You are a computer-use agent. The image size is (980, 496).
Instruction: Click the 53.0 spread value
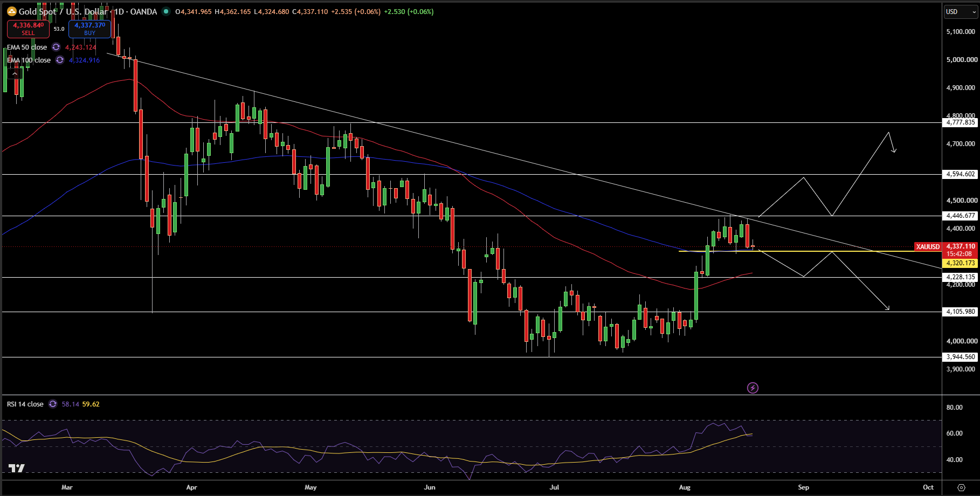coord(59,29)
